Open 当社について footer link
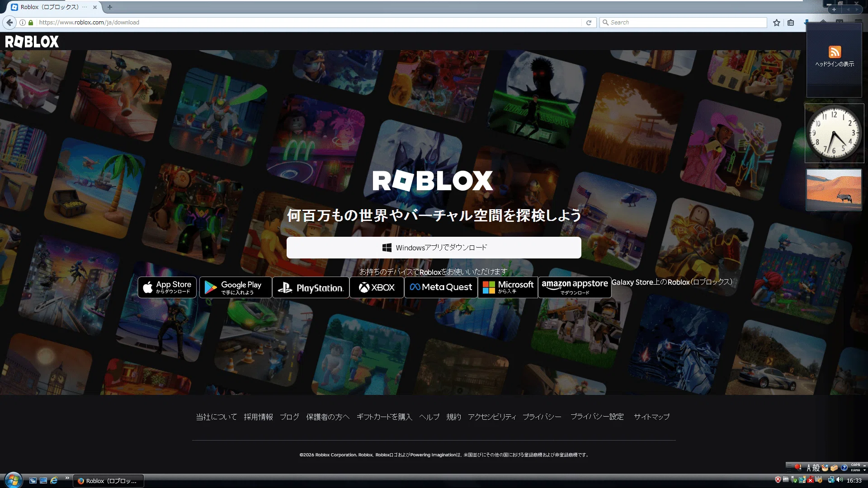This screenshot has width=868, height=488. (x=217, y=417)
